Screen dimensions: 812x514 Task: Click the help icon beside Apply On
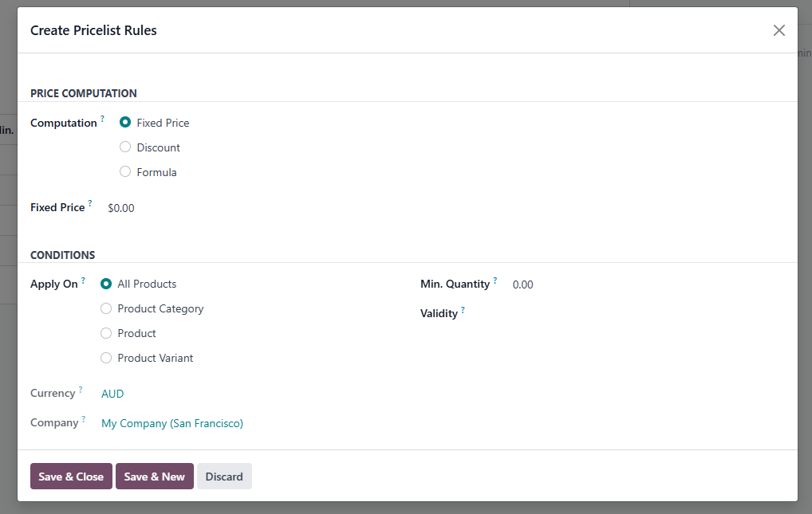83,281
